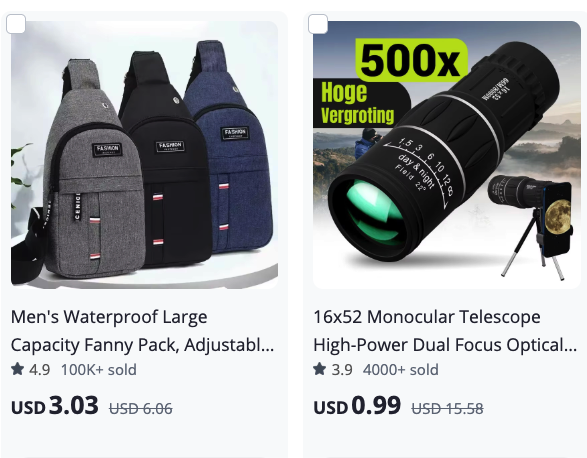Click the 16x52 Monocular Telescope title link
The image size is (587, 458).
click(x=445, y=331)
